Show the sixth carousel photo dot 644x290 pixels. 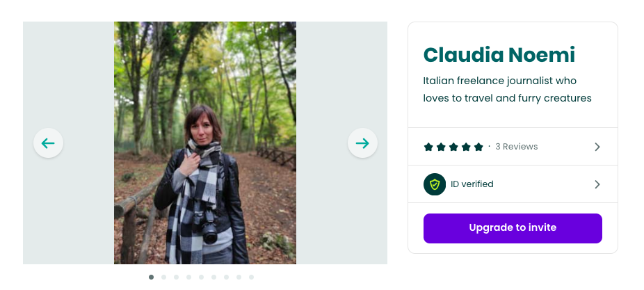(x=214, y=277)
